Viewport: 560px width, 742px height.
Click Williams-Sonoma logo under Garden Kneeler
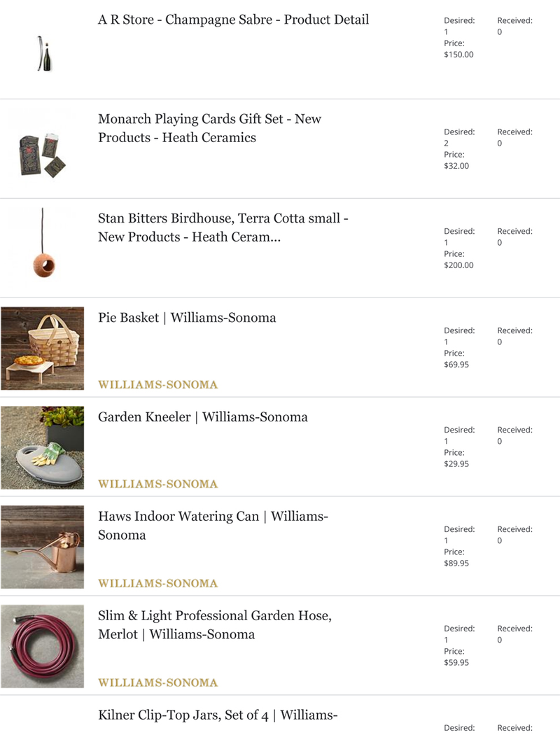(158, 484)
